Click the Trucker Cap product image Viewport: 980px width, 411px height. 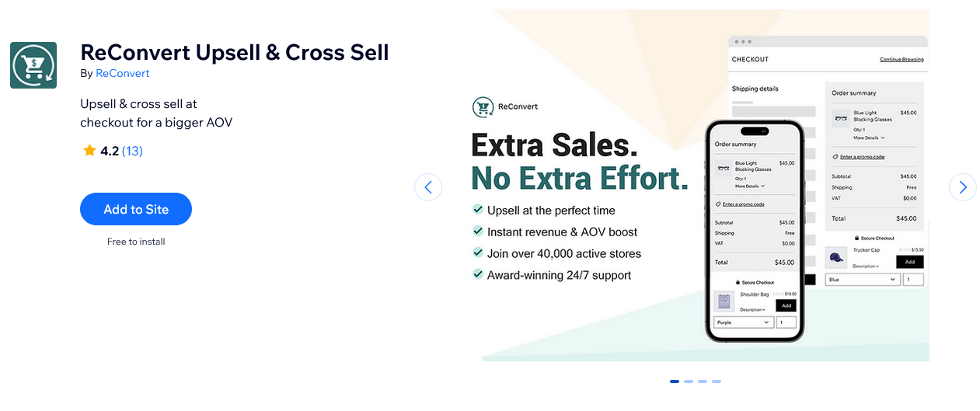pos(836,258)
